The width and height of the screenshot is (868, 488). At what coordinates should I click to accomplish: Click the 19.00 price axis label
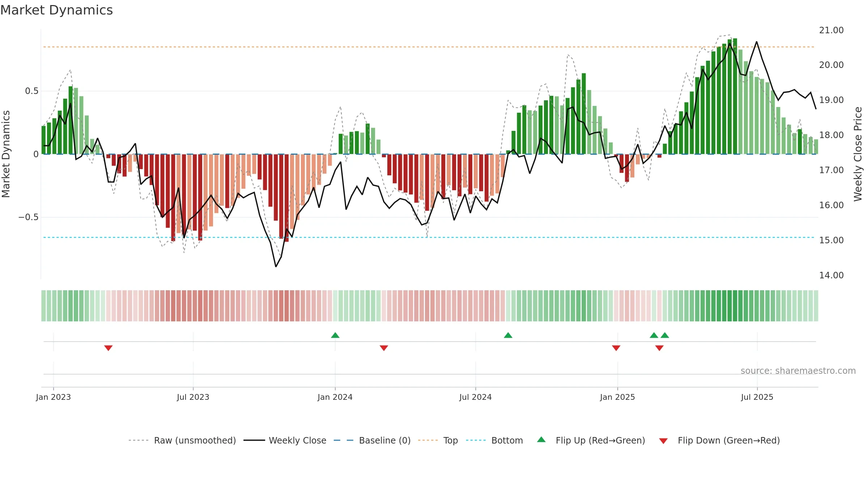[831, 100]
